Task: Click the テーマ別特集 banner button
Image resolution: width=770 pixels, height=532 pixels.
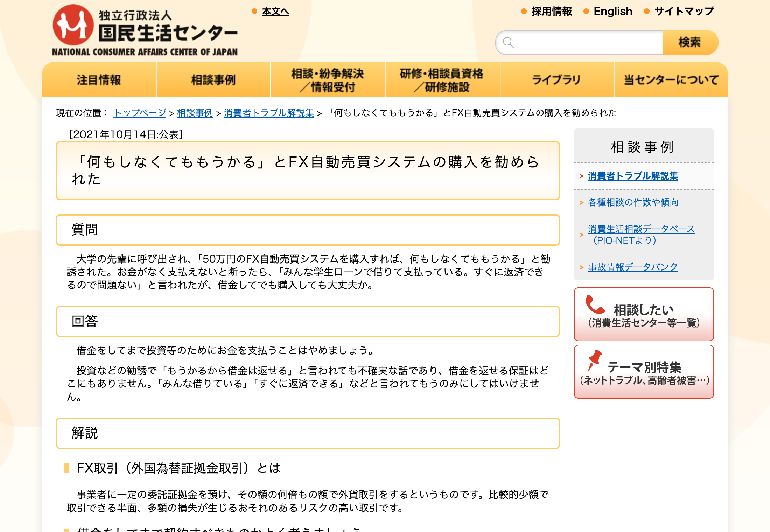Action: point(644,372)
